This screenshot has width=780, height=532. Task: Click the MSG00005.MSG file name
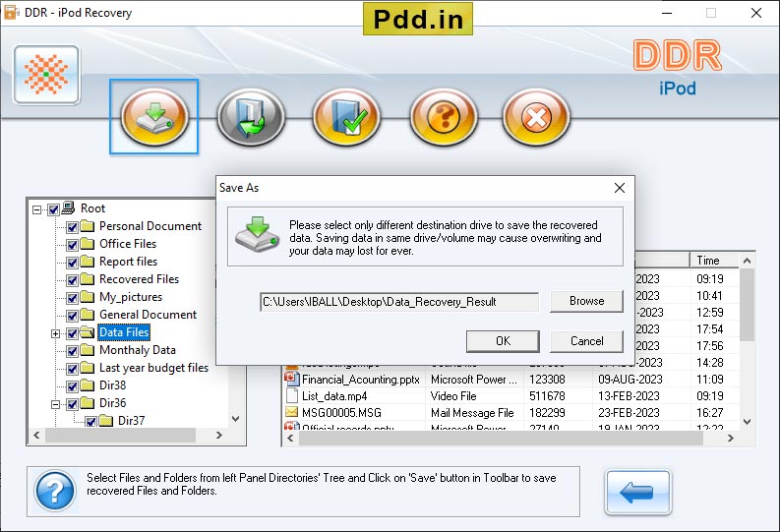[341, 413]
